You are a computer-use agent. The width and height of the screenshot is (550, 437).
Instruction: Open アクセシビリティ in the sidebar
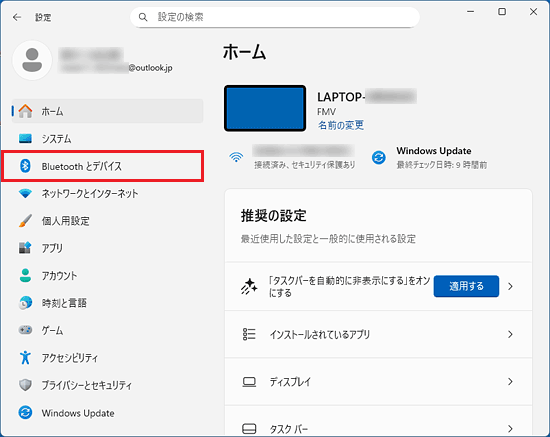click(x=107, y=357)
